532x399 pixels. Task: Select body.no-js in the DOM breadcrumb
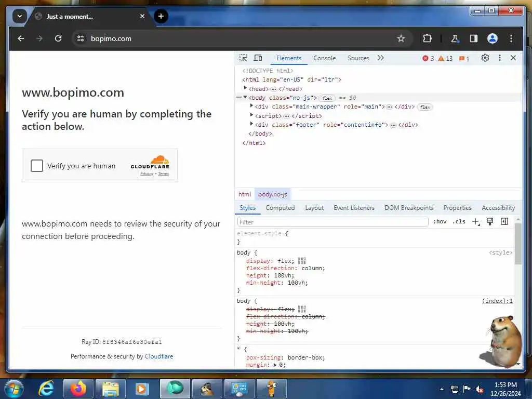[272, 194]
